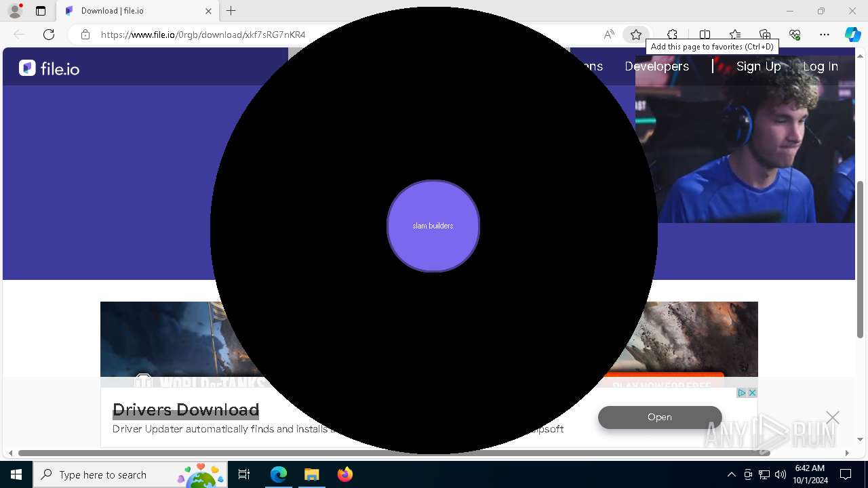
Task: Click the vertical scrollbar thumb
Action: (x=861, y=260)
